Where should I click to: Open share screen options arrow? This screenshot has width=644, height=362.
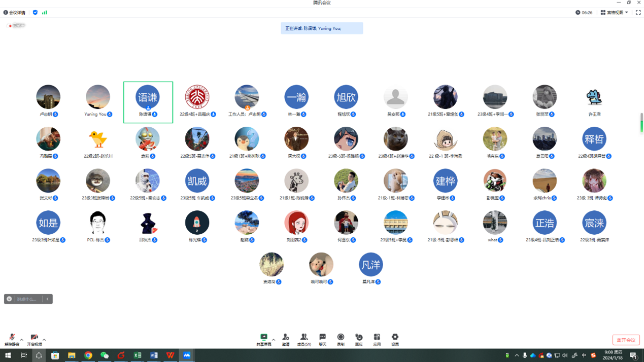274,340
